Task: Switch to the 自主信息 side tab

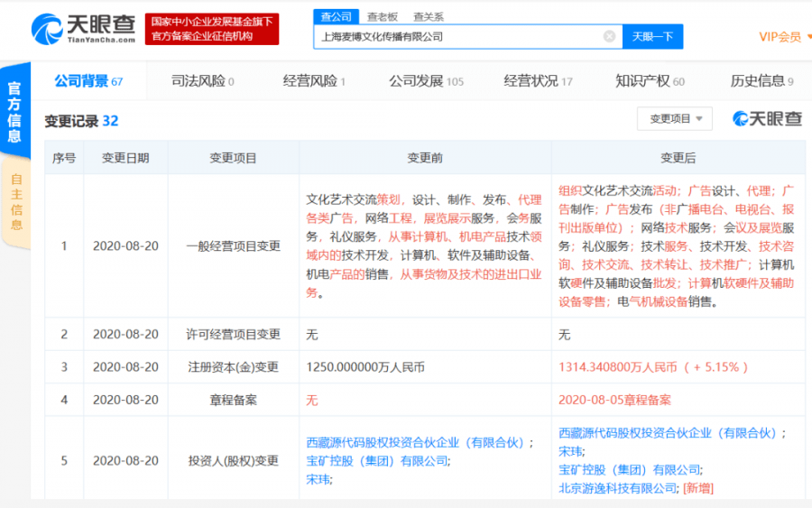Action: click(x=16, y=202)
